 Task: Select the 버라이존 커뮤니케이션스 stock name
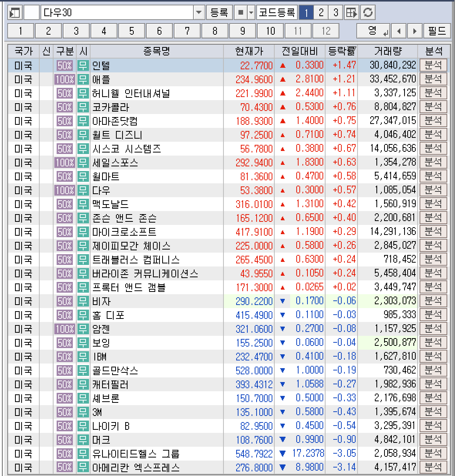145,273
